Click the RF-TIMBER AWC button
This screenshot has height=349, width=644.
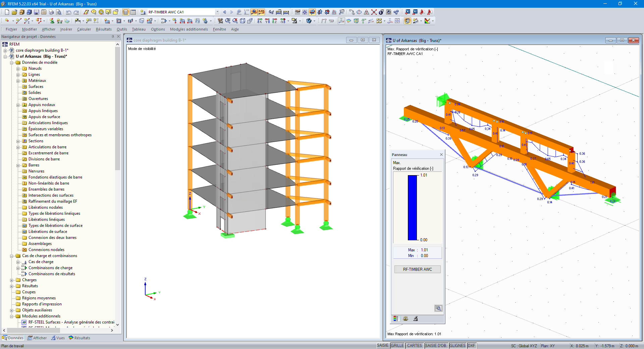(417, 269)
